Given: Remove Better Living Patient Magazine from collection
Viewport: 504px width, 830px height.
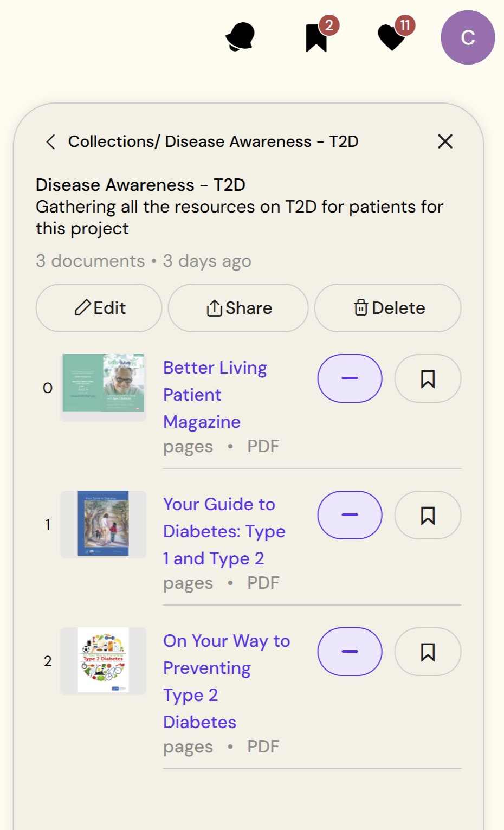Looking at the screenshot, I should pyautogui.click(x=350, y=378).
